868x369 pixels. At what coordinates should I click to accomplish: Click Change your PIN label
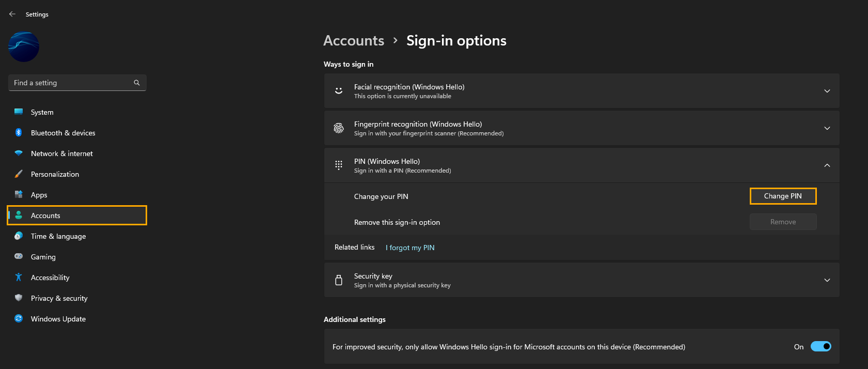coord(381,196)
